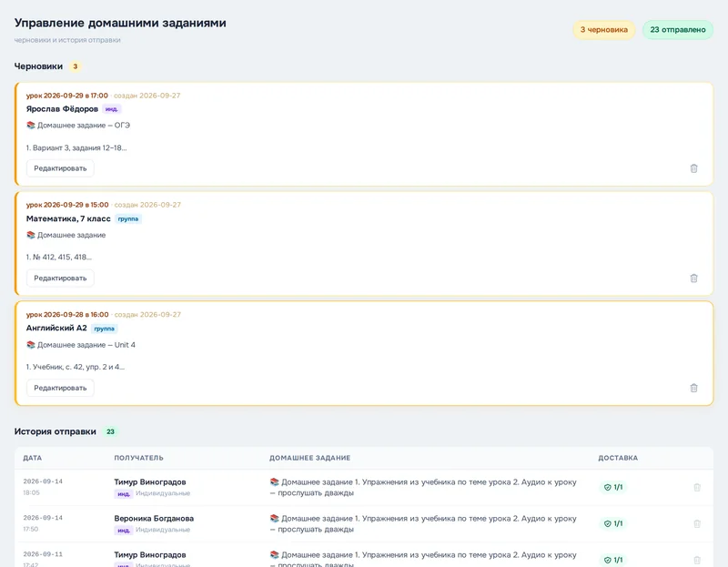Click the "урок 2026-09-28 в 16:00" date

[67, 314]
